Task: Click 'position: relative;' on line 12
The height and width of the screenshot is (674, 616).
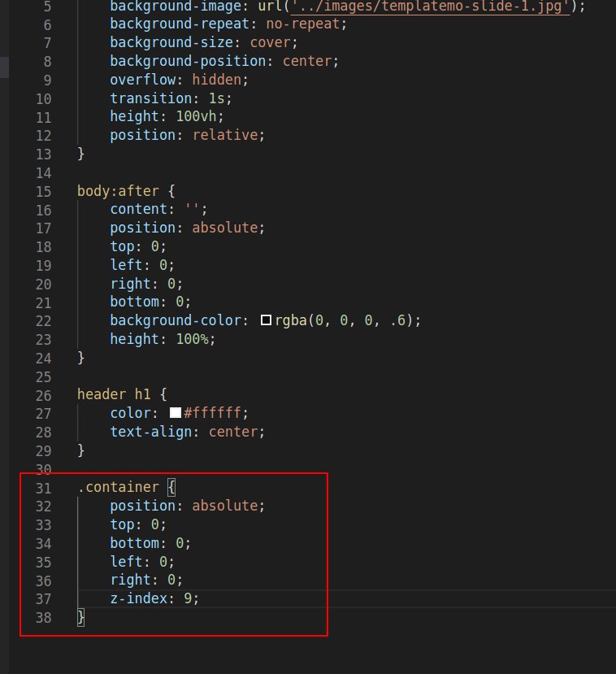Action: click(187, 135)
